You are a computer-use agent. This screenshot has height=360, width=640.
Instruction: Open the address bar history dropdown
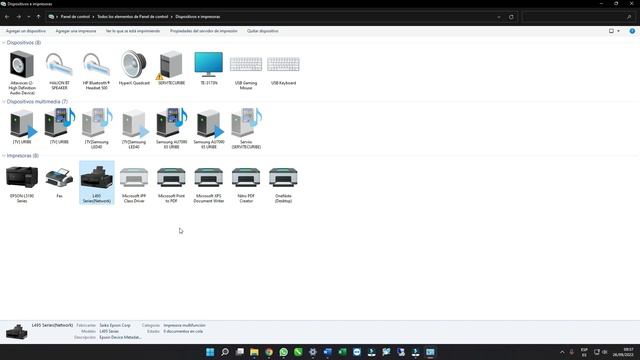(499, 17)
